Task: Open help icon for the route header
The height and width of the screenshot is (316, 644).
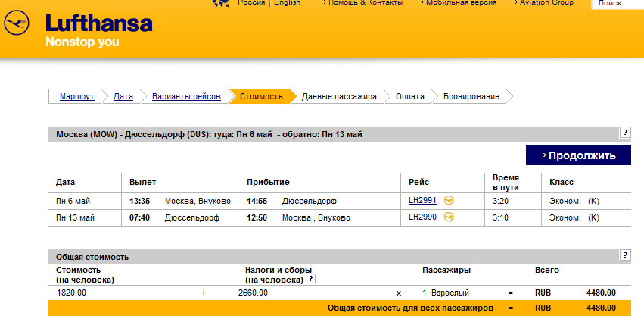Action: [x=625, y=133]
